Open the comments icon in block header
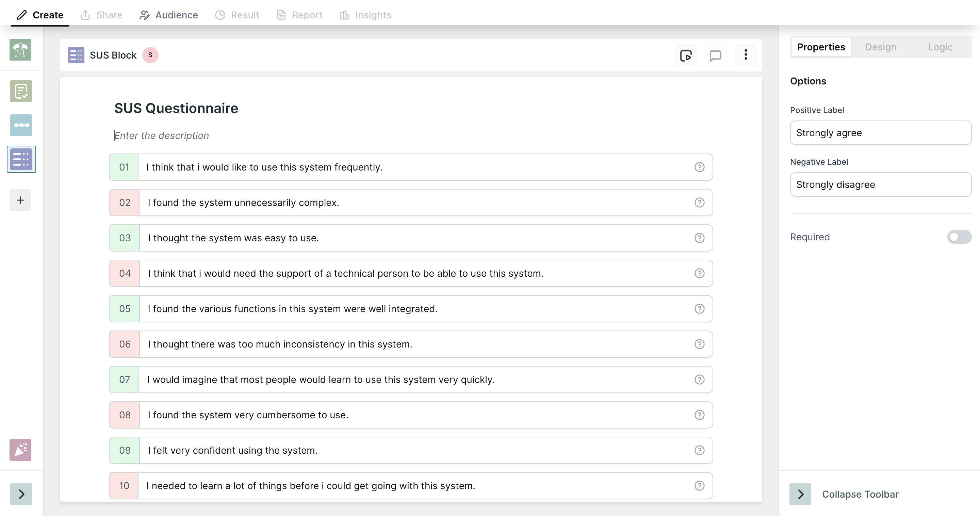The width and height of the screenshot is (980, 516). 716,55
